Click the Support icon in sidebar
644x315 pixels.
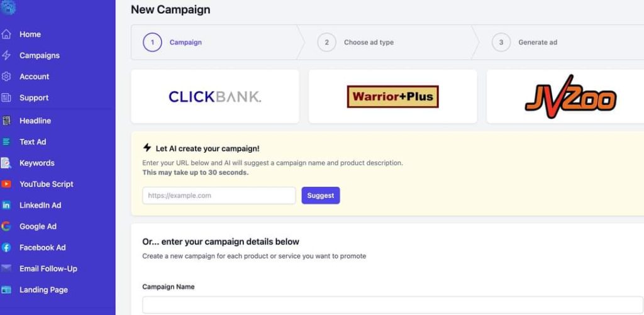tap(6, 97)
